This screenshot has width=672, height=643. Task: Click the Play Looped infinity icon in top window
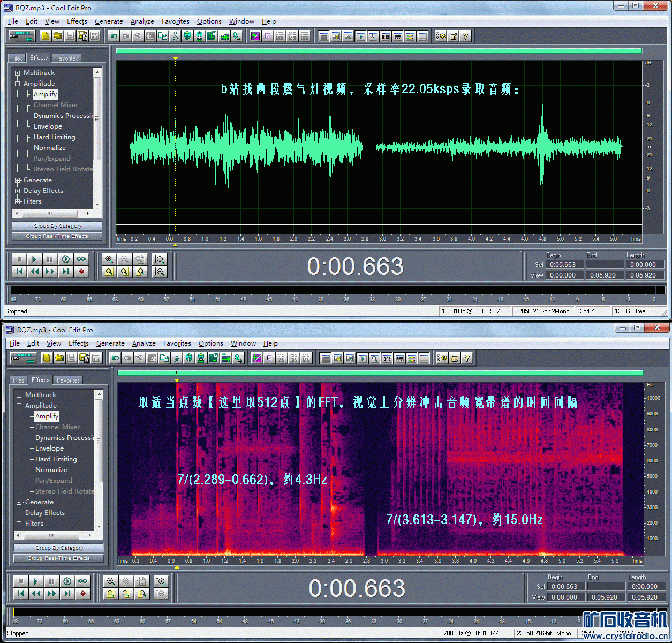pyautogui.click(x=81, y=259)
